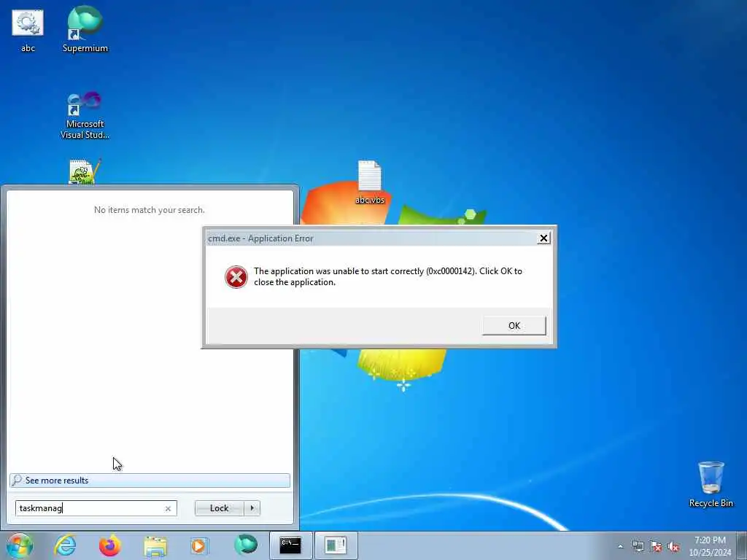Click the cmd.exe - Application Error title
This screenshot has height=560, width=747.
click(260, 238)
